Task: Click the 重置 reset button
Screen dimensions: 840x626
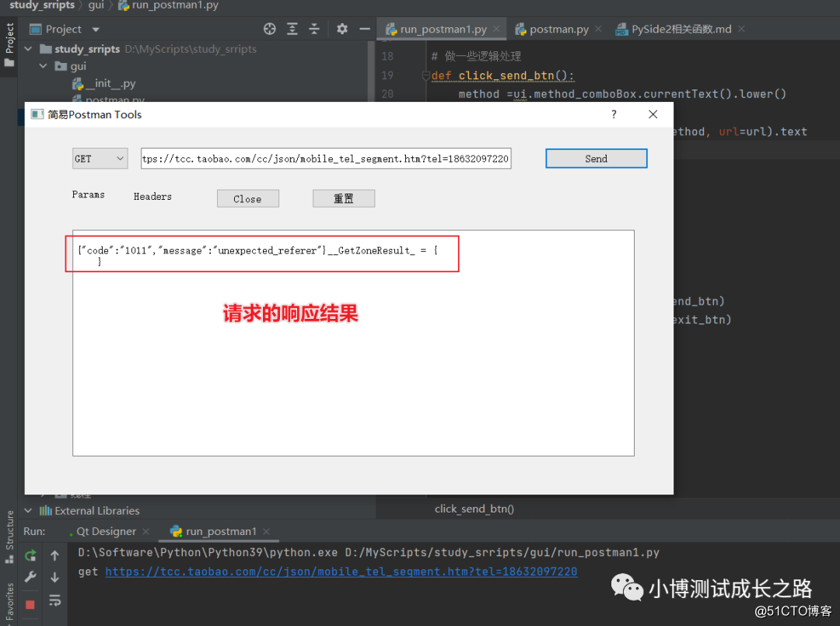Action: 344,198
